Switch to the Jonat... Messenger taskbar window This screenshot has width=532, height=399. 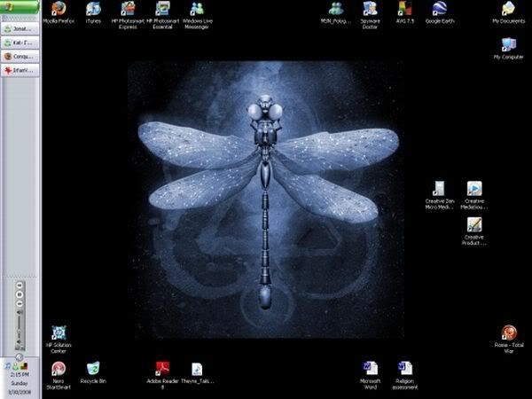[x=20, y=29]
